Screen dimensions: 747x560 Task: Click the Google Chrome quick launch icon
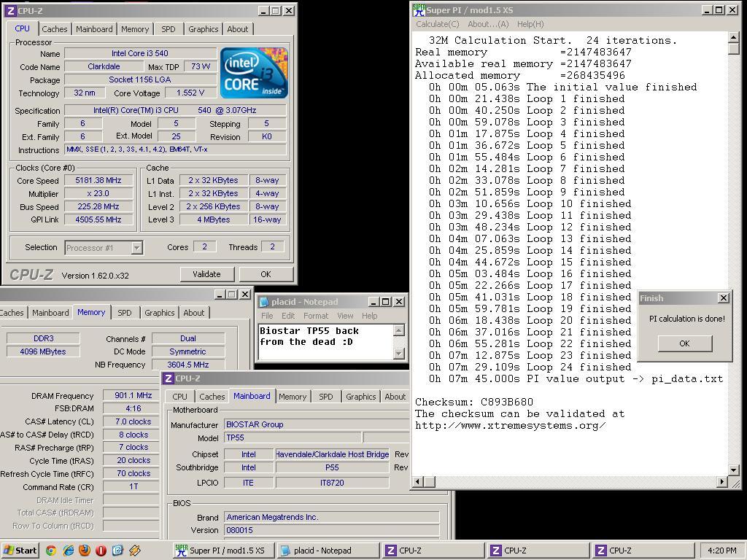click(x=51, y=550)
